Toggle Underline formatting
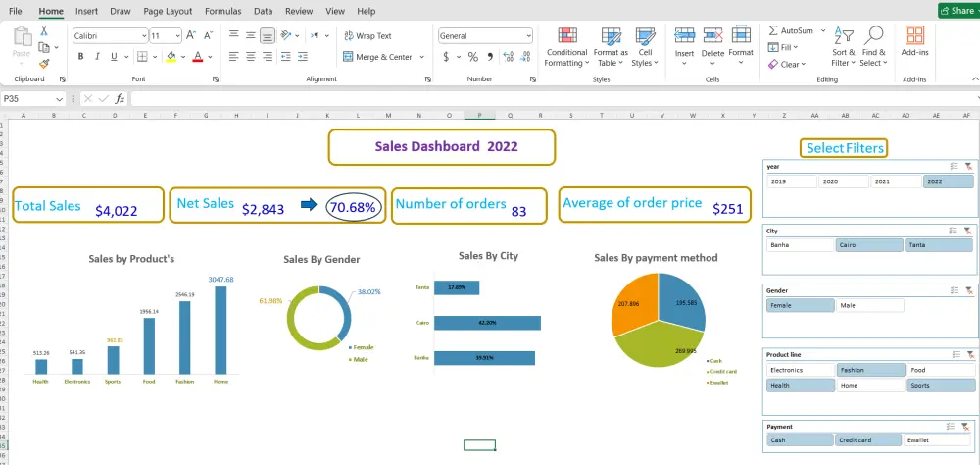The image size is (980, 465). [114, 57]
